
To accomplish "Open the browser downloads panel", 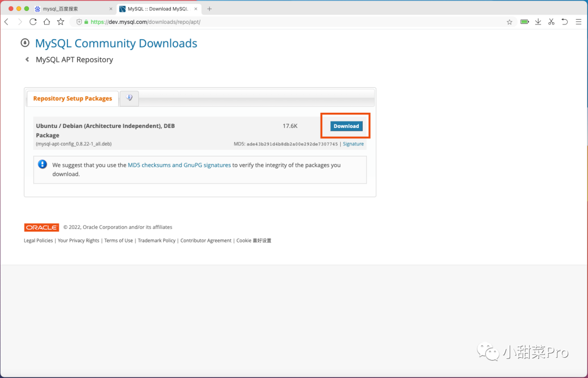I will pyautogui.click(x=538, y=22).
